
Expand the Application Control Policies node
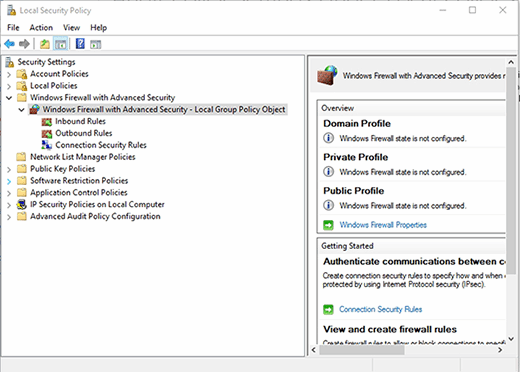coord(9,193)
